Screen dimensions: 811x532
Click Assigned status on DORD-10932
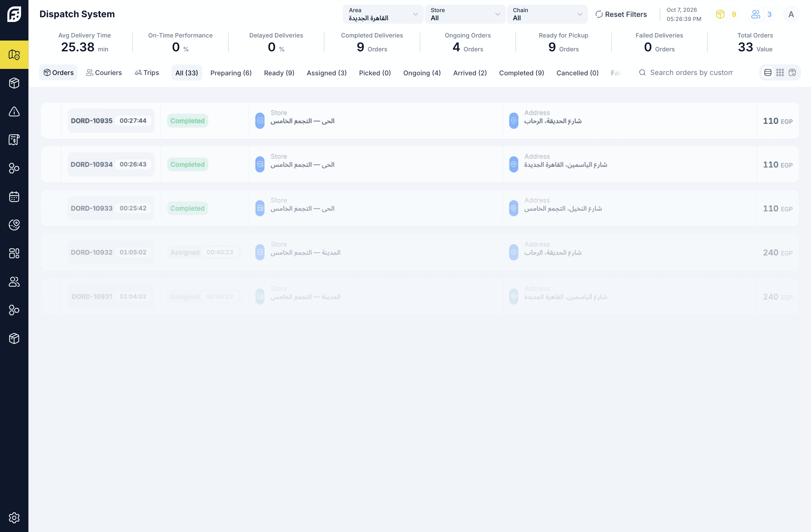(x=204, y=252)
